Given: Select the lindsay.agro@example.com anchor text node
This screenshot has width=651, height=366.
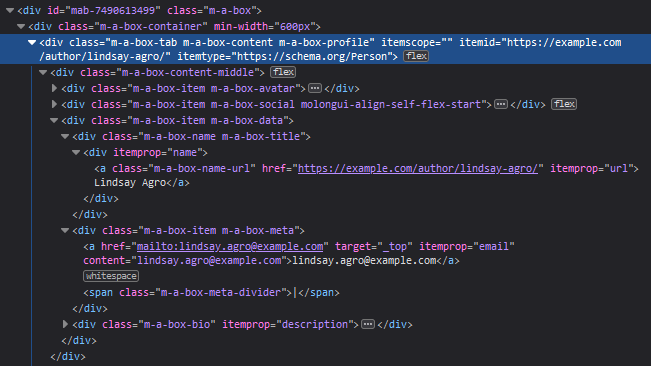Looking at the screenshot, I should [x=365, y=261].
